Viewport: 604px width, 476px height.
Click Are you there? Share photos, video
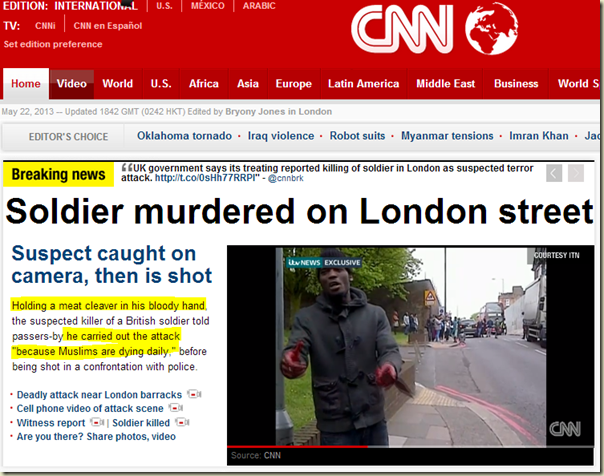96,436
